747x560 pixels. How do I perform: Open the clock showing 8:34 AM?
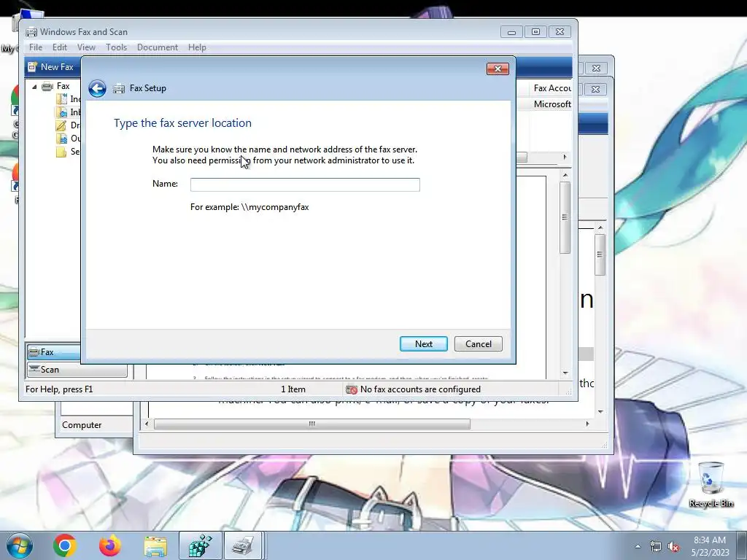coord(710,545)
